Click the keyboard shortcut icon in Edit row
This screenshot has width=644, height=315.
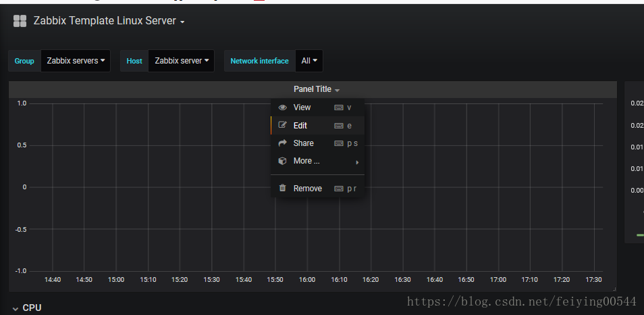coord(339,126)
